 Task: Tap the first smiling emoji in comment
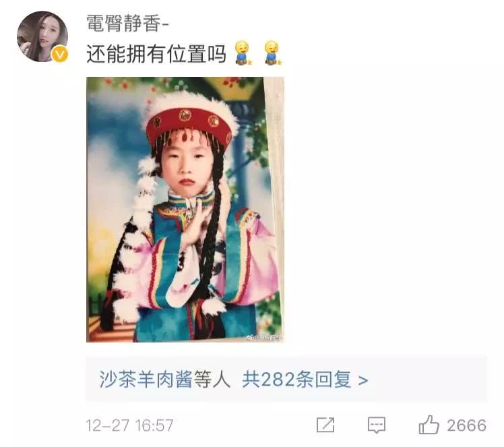[x=243, y=53]
